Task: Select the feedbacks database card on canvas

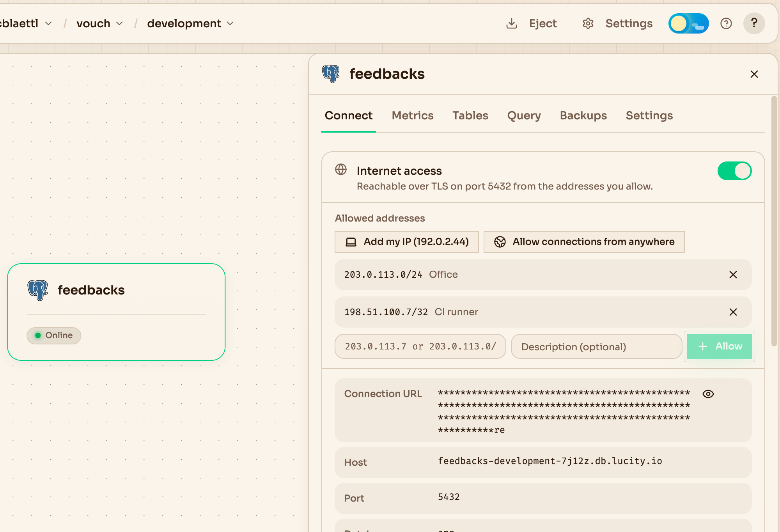Action: pyautogui.click(x=116, y=312)
